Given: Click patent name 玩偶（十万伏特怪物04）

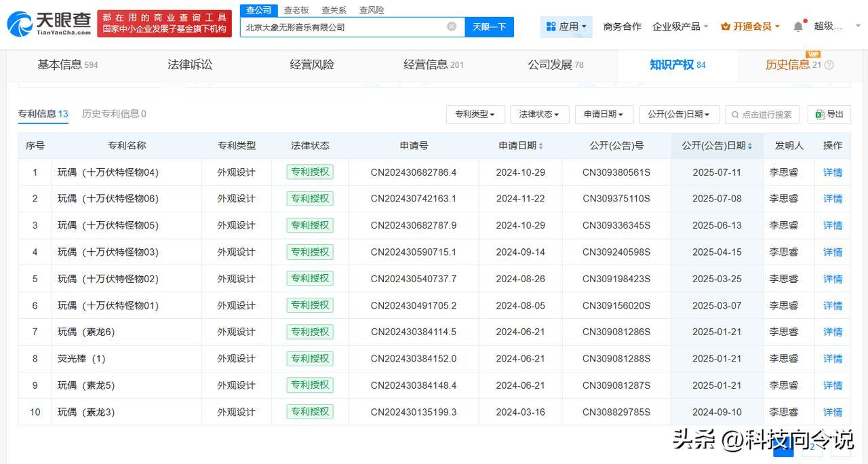Looking at the screenshot, I should 108,172.
